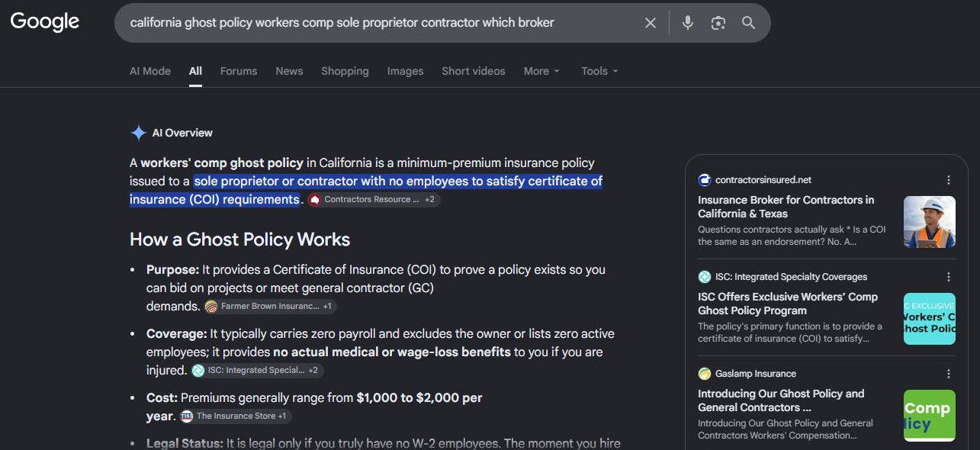
Task: Open Introducing Our Ghost Policy link
Action: click(781, 400)
